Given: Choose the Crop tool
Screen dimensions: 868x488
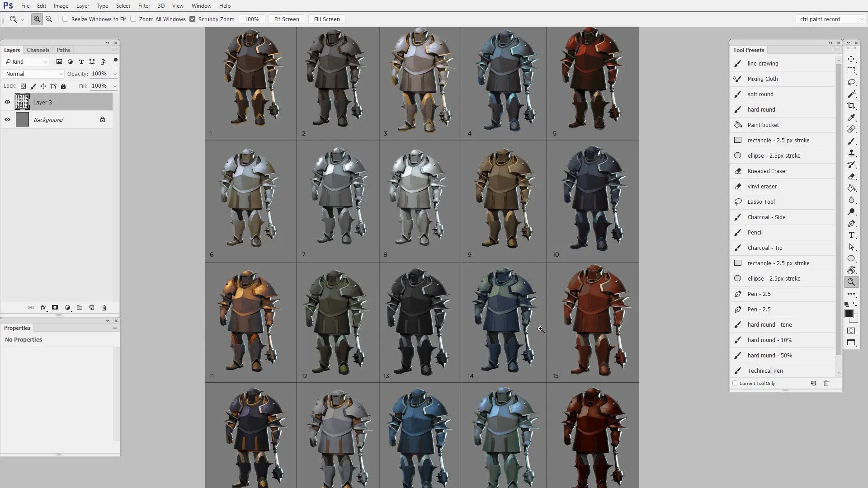Looking at the screenshot, I should (851, 106).
